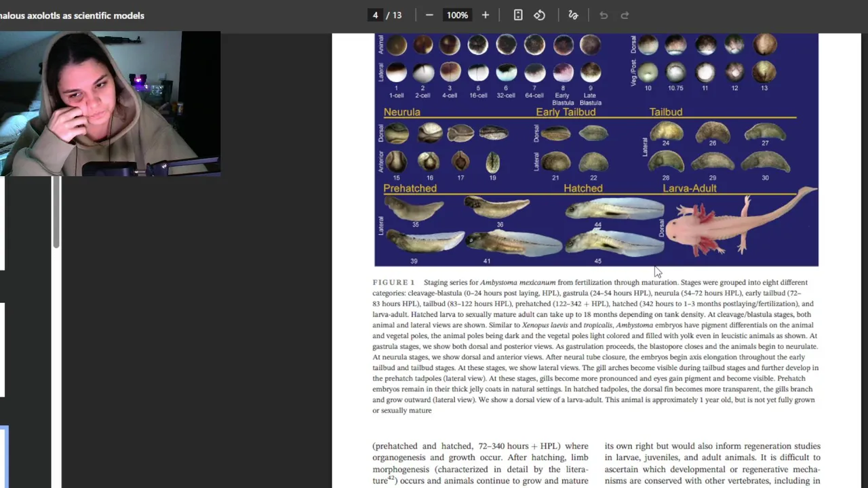Zoom in with the plus button
Viewport: 868px width, 488px height.
point(485,15)
